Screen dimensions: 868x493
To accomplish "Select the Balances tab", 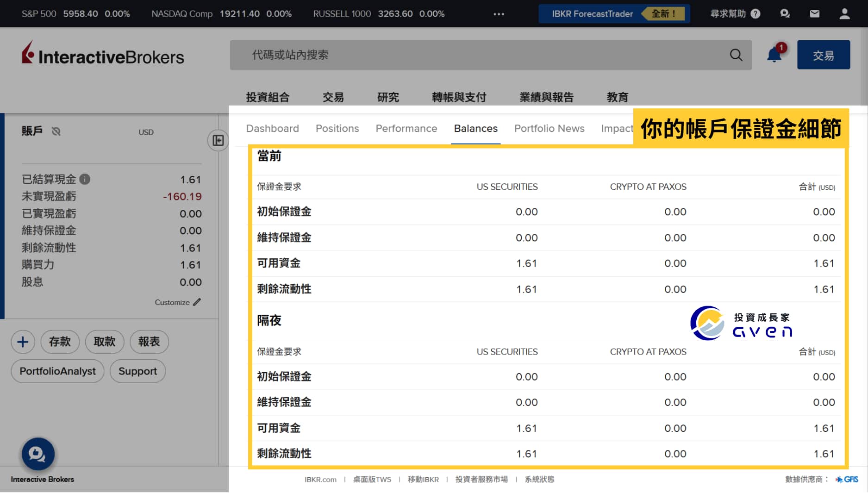I will click(x=475, y=128).
